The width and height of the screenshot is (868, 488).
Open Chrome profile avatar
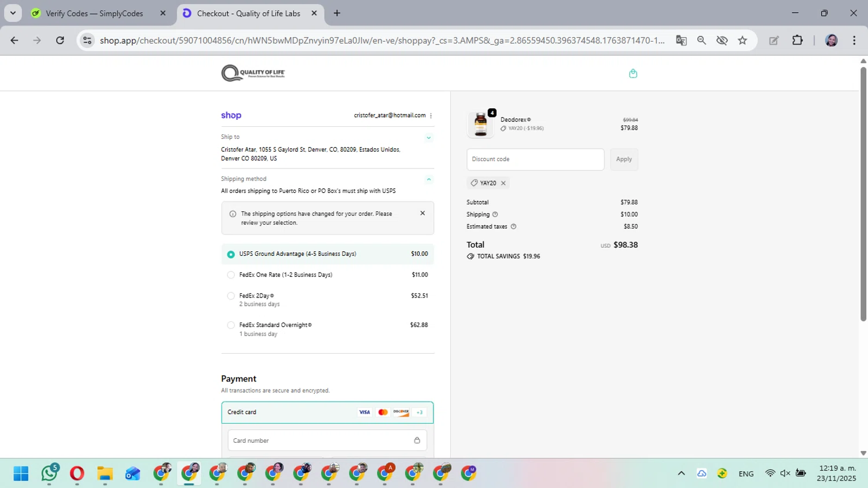point(832,41)
